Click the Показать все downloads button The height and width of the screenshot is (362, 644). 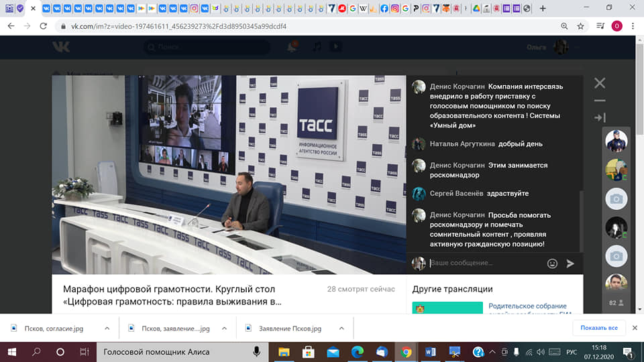pyautogui.click(x=599, y=328)
